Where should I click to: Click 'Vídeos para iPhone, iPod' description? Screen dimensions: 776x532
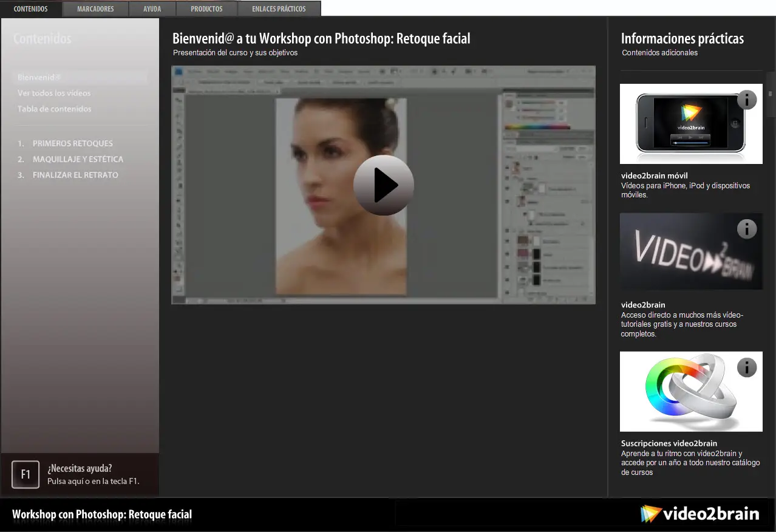click(686, 190)
